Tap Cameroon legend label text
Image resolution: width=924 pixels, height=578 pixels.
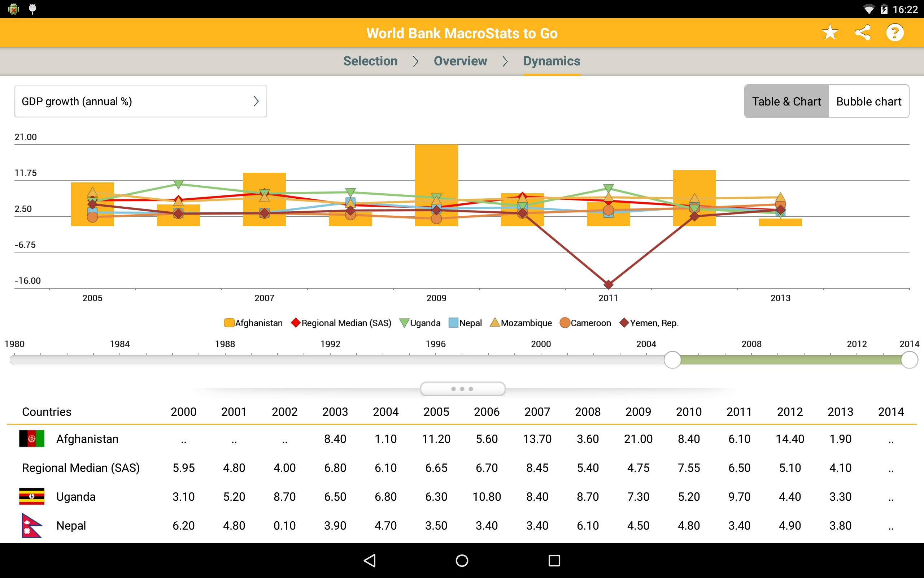tap(590, 323)
